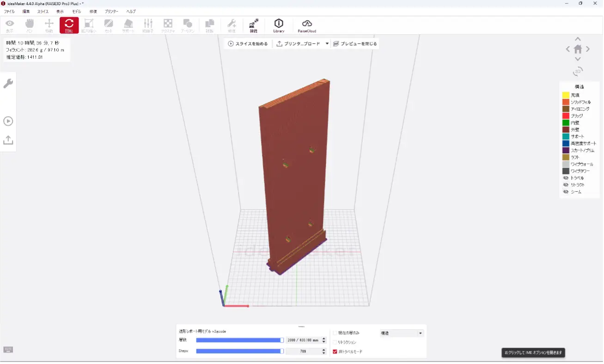This screenshot has height=364, width=604.
Task: Open the スライス menu
Action: [43, 12]
